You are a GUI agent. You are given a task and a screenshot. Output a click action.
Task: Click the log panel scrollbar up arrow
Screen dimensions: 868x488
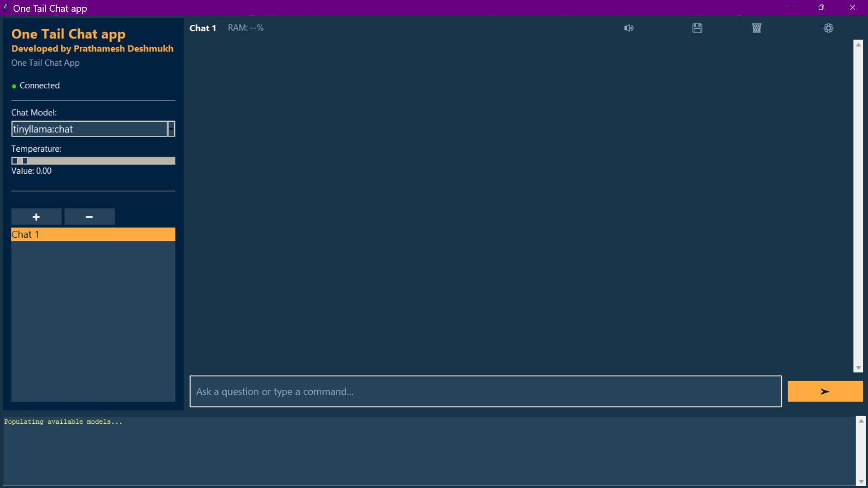[861, 421]
